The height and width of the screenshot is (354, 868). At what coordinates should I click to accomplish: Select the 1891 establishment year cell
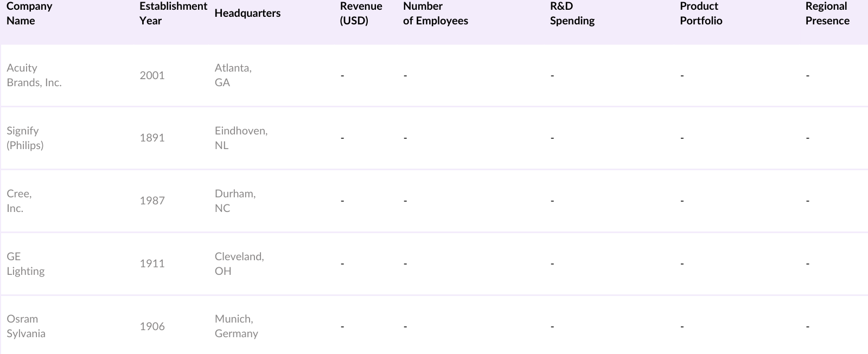(x=152, y=138)
